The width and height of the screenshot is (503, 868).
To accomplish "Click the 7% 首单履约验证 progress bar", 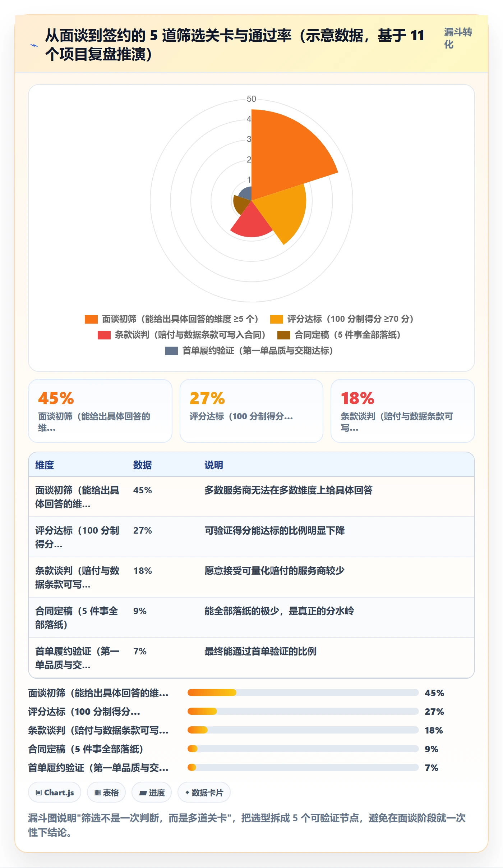I will tap(303, 767).
